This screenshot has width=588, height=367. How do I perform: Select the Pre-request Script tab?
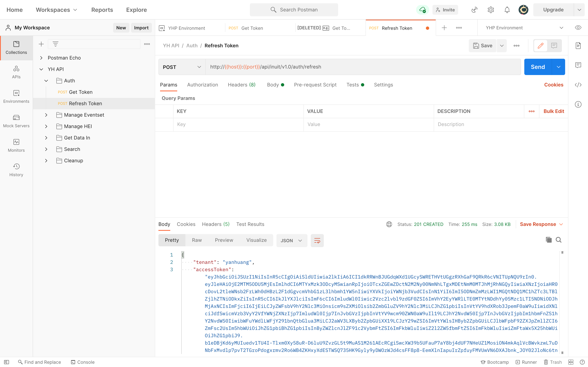[315, 85]
